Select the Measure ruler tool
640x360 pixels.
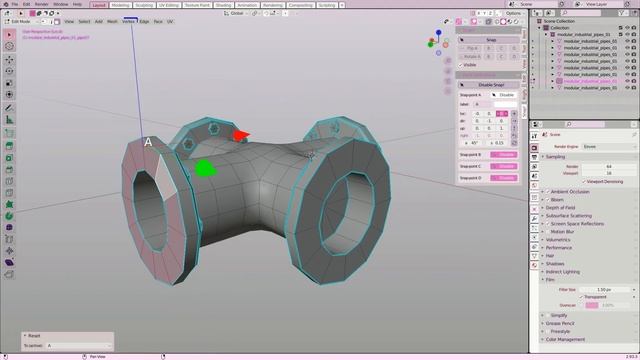(x=9, y=120)
